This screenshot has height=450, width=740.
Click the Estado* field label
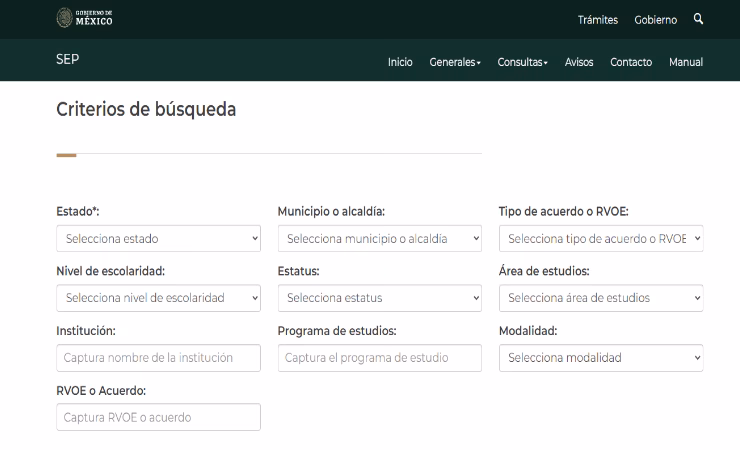[x=78, y=211]
